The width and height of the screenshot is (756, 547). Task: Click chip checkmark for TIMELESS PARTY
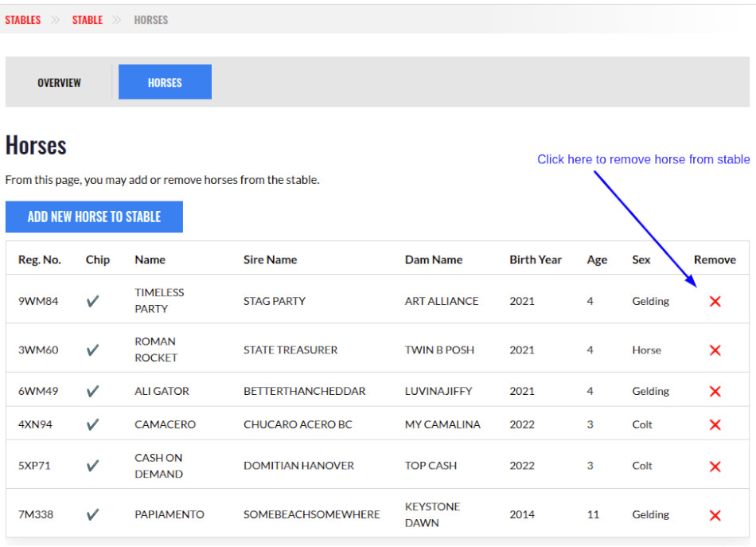93,301
